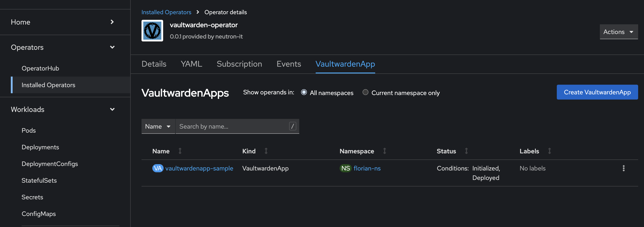Switch to the YAML tab
This screenshot has width=644, height=227.
click(x=191, y=64)
